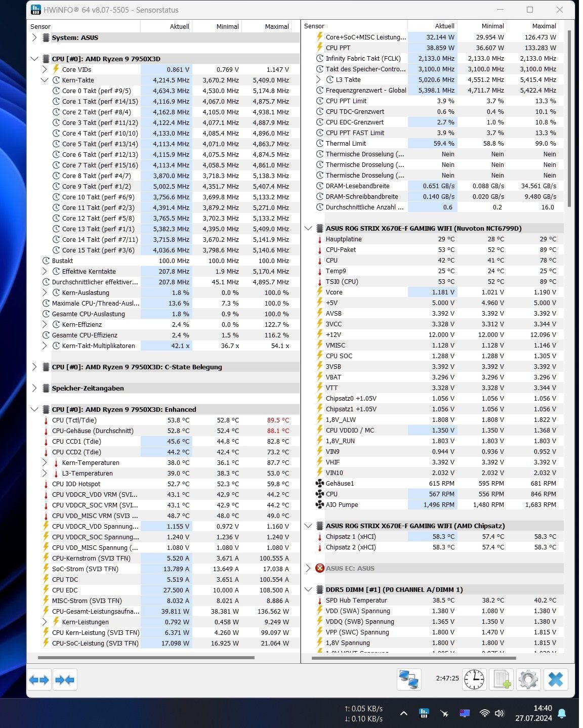Show hidden tray icons chevron in taskbar
The image size is (583, 728).
click(x=403, y=713)
